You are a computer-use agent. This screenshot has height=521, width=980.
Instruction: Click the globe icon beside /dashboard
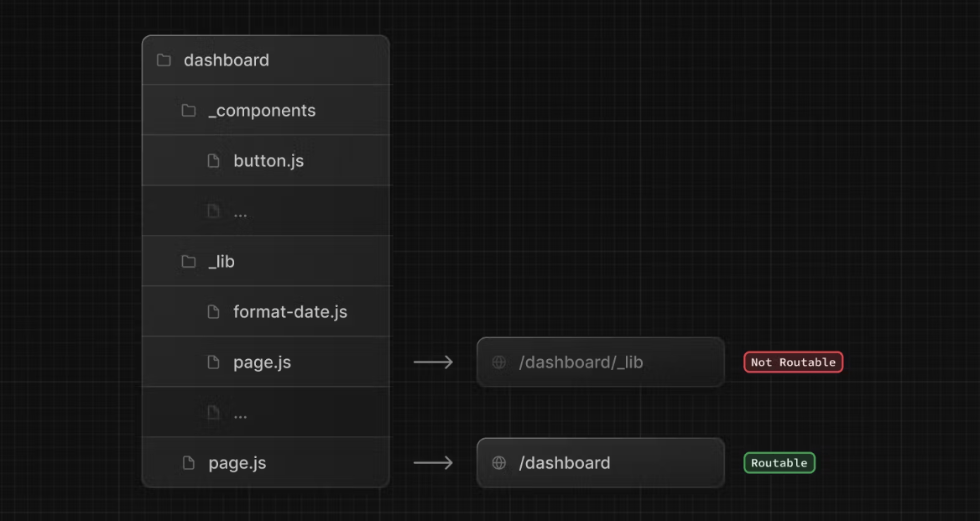[498, 463]
